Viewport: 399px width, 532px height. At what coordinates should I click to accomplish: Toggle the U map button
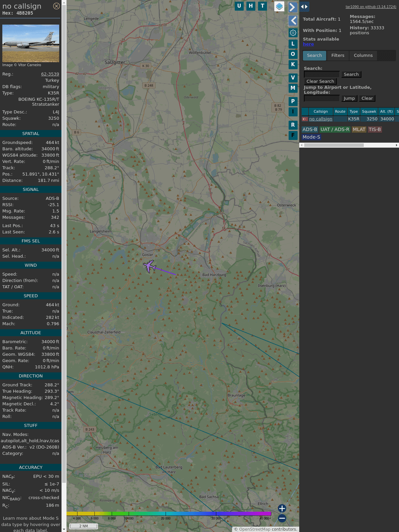(239, 6)
